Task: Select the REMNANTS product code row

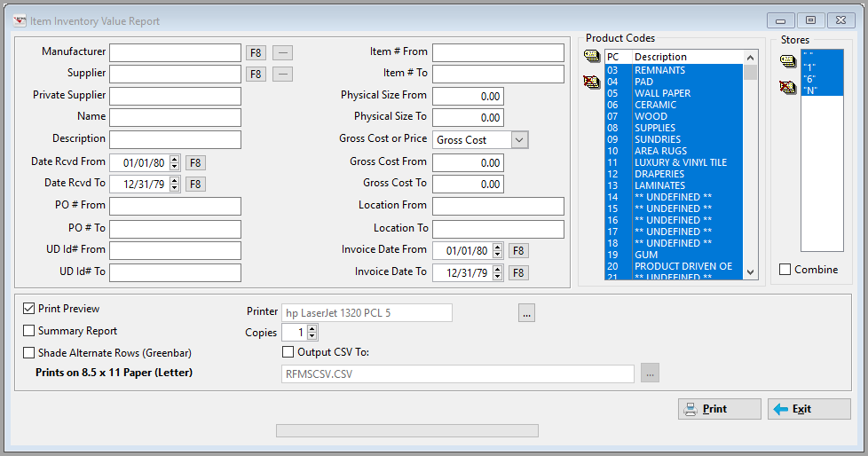Action: pyautogui.click(x=674, y=70)
